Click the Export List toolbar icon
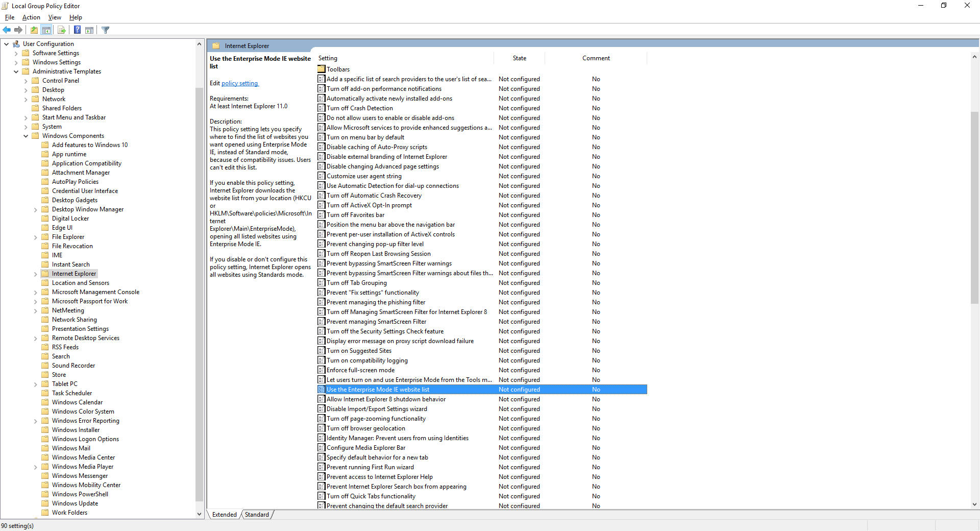Image resolution: width=980 pixels, height=531 pixels. 62,30
